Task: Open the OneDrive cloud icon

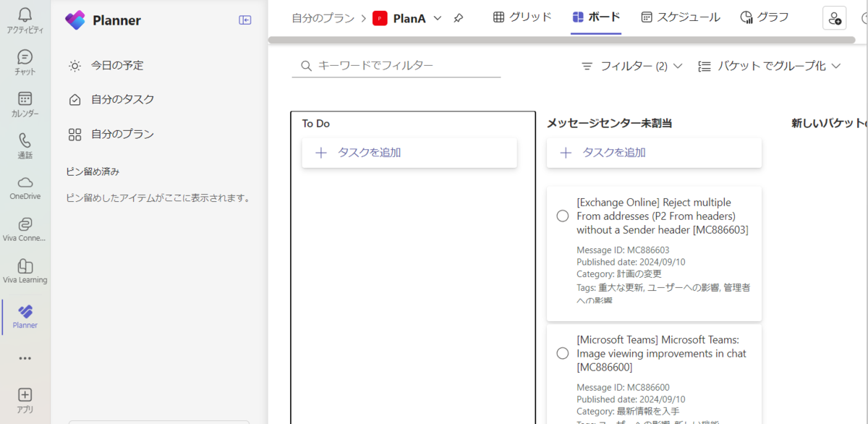Action: [x=25, y=182]
